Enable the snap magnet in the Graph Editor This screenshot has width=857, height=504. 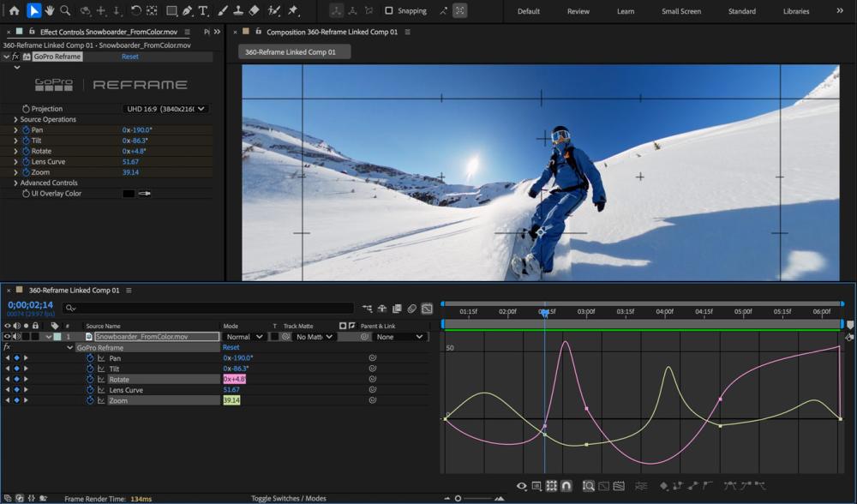coord(566,485)
